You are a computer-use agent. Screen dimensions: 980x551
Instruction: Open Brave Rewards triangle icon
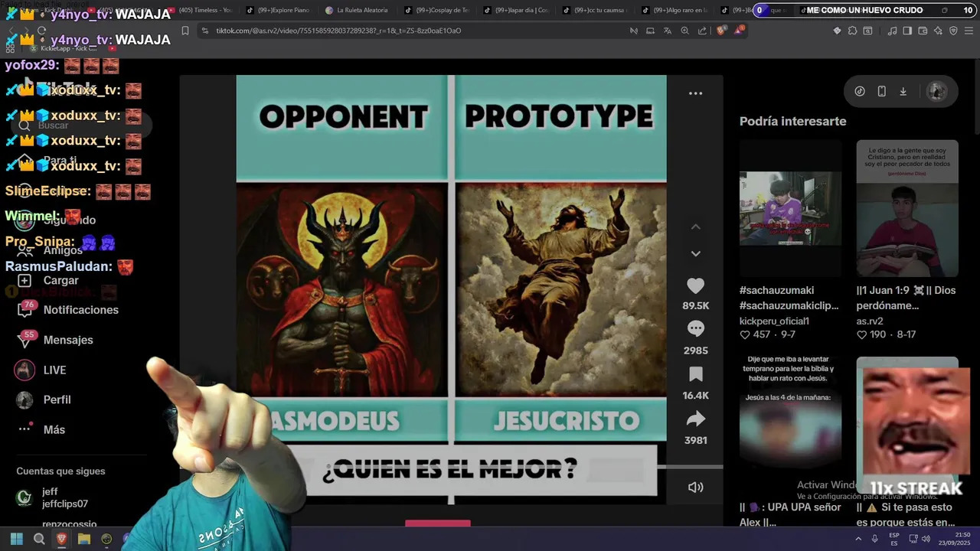coord(740,31)
